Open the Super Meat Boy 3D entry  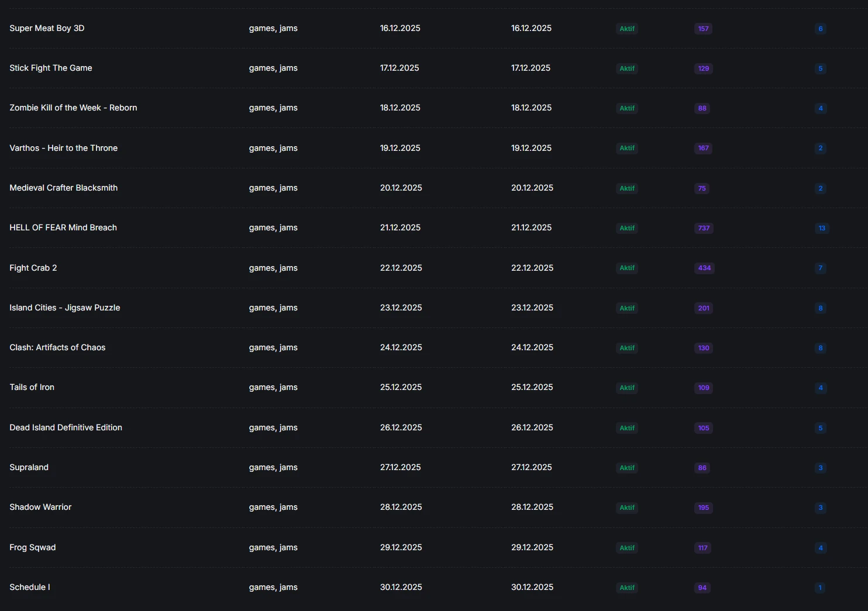[x=47, y=28]
